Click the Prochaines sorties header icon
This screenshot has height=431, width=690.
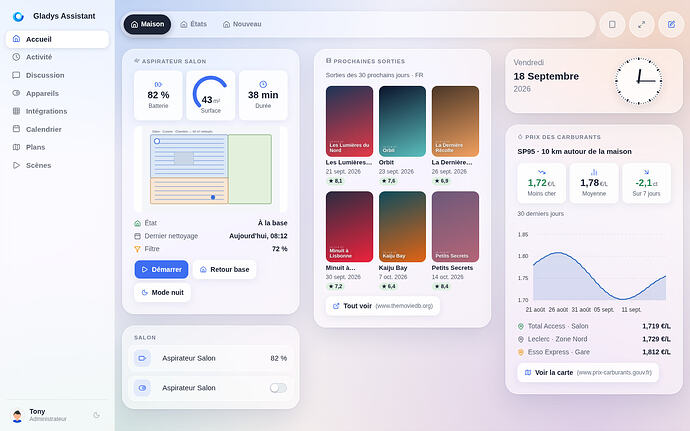tap(328, 61)
